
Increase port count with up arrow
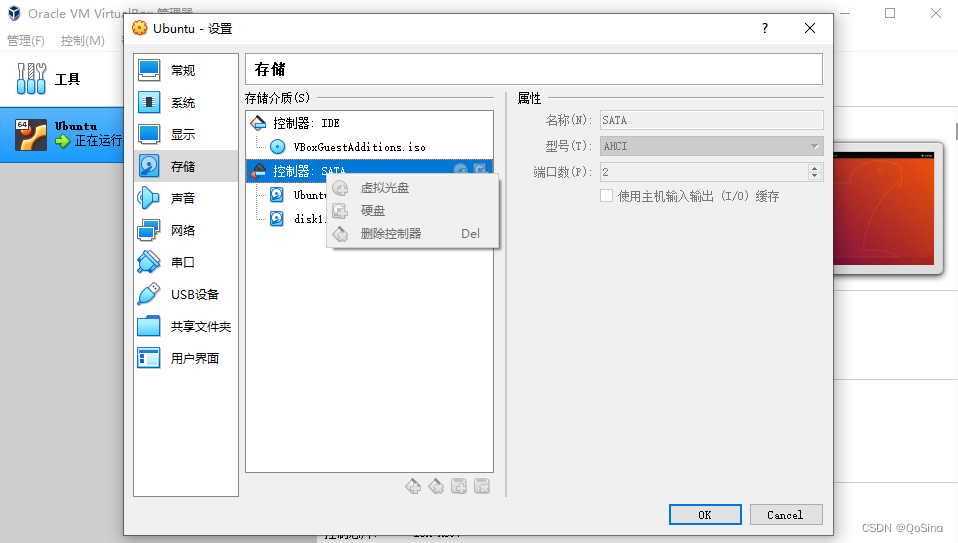pyautogui.click(x=814, y=168)
